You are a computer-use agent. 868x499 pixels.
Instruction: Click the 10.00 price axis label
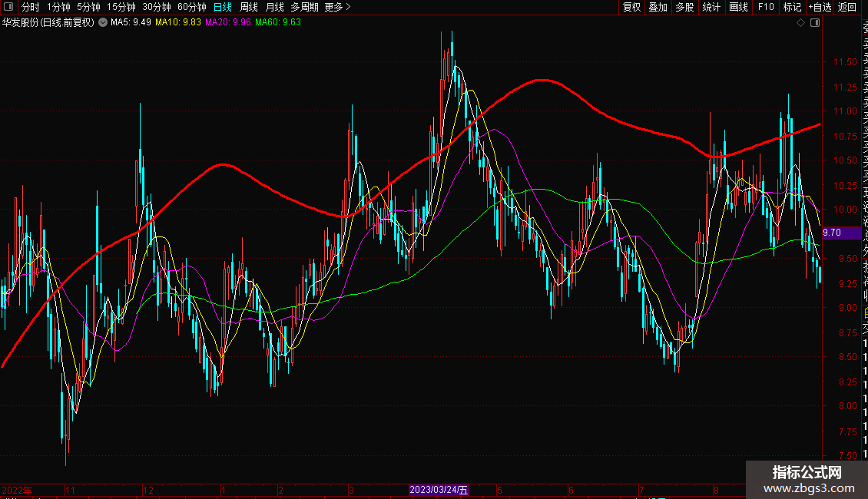(845, 209)
